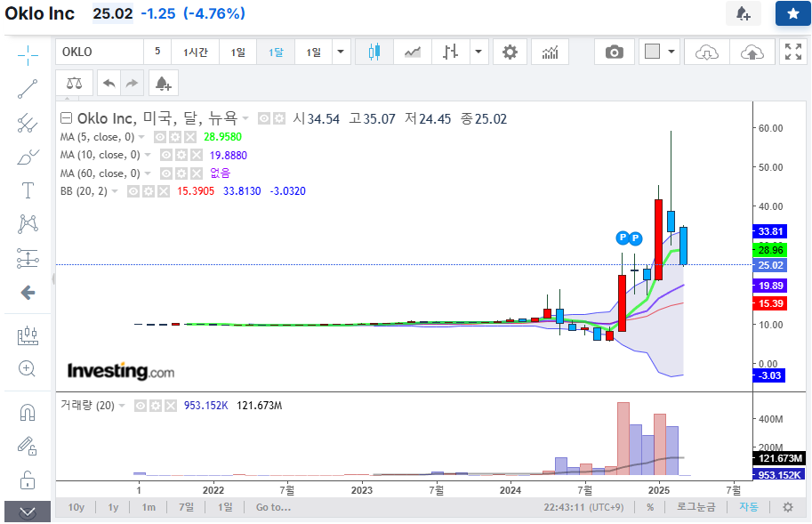The width and height of the screenshot is (812, 524).
Task: Toggle lock all drawing tools
Action: (28, 480)
